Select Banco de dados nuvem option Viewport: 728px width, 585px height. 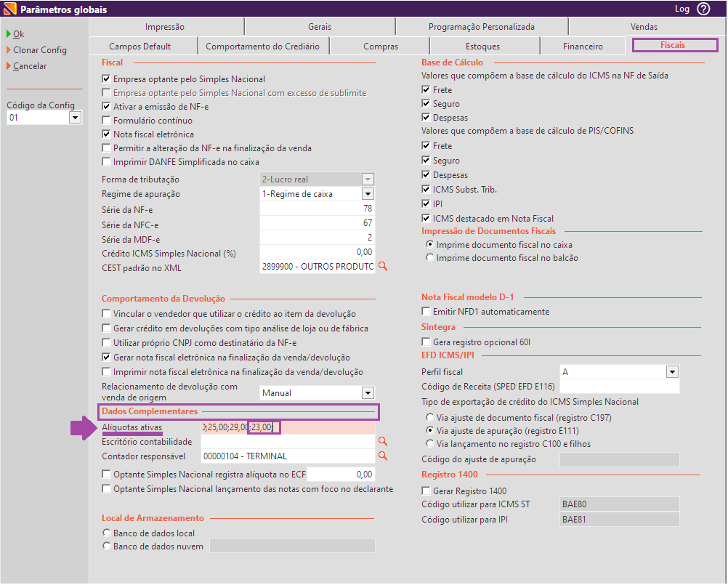107,546
